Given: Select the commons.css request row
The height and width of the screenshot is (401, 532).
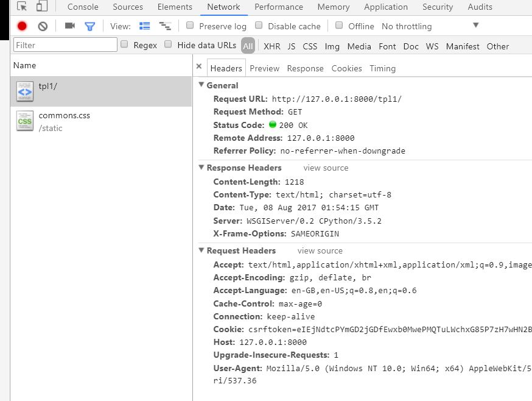Looking at the screenshot, I should pos(101,121).
